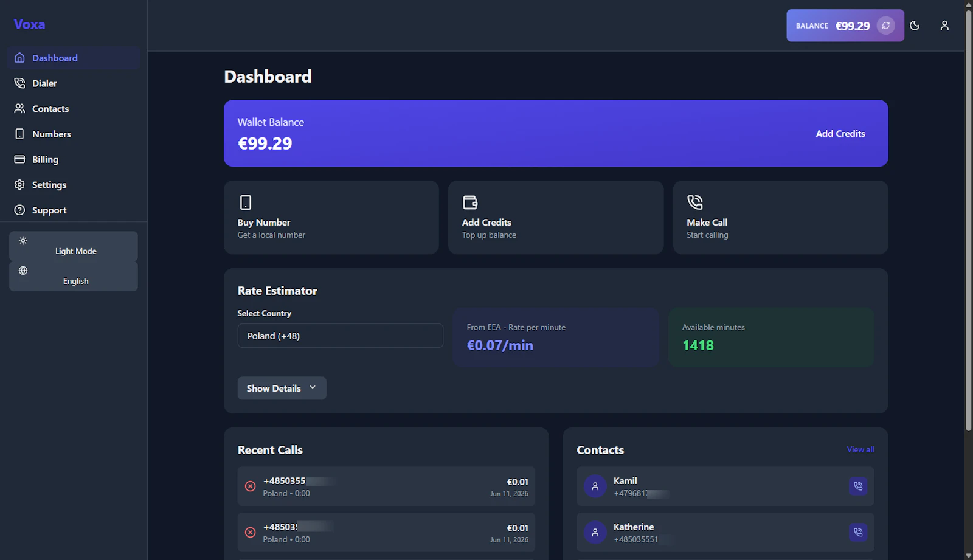The height and width of the screenshot is (560, 973).
Task: Click the €0.07/min rate value
Action: [500, 345]
